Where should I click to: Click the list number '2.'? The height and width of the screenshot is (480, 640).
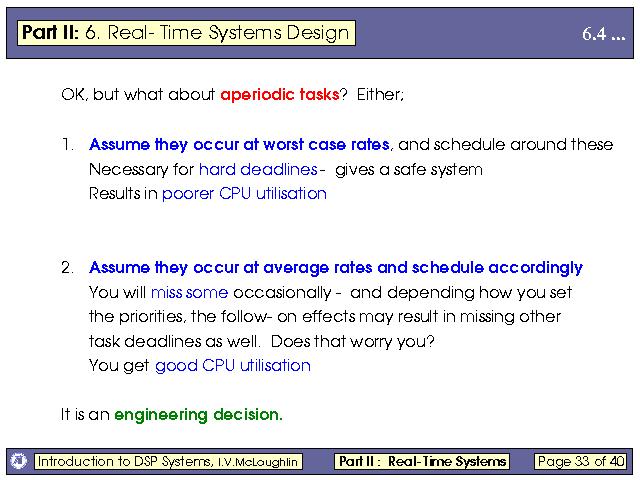(x=68, y=268)
